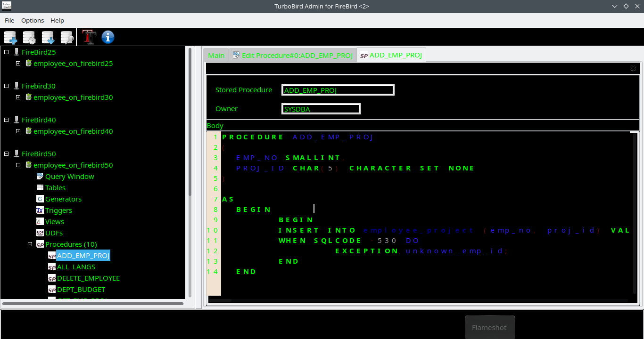Click the create new database toolbar icon

coord(10,37)
